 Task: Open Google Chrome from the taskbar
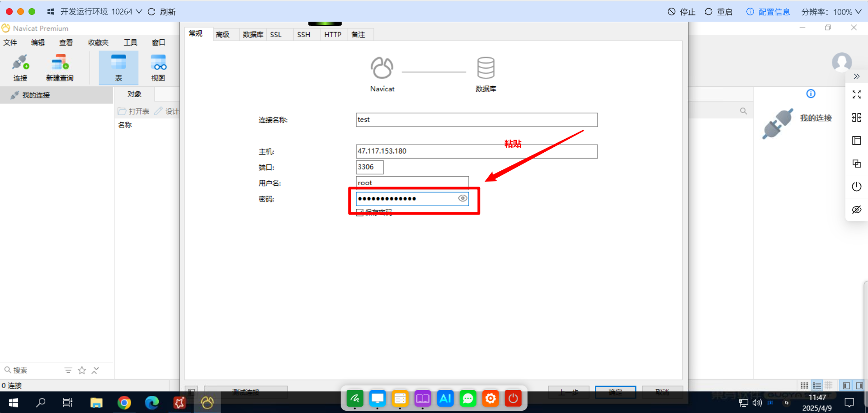coord(124,402)
